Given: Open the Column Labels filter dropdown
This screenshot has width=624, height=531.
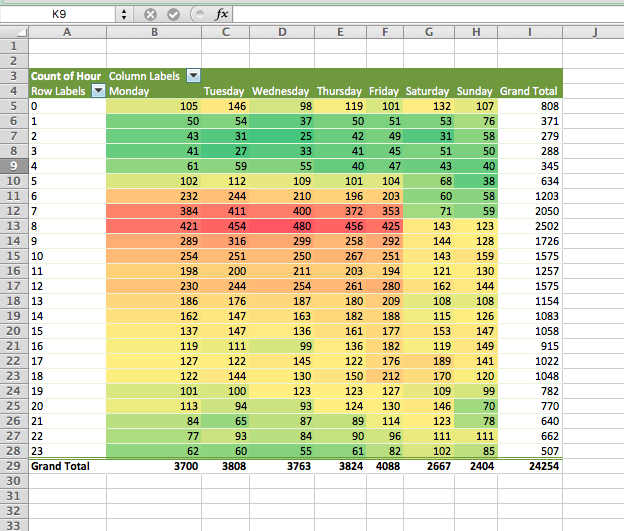Looking at the screenshot, I should click(x=193, y=76).
